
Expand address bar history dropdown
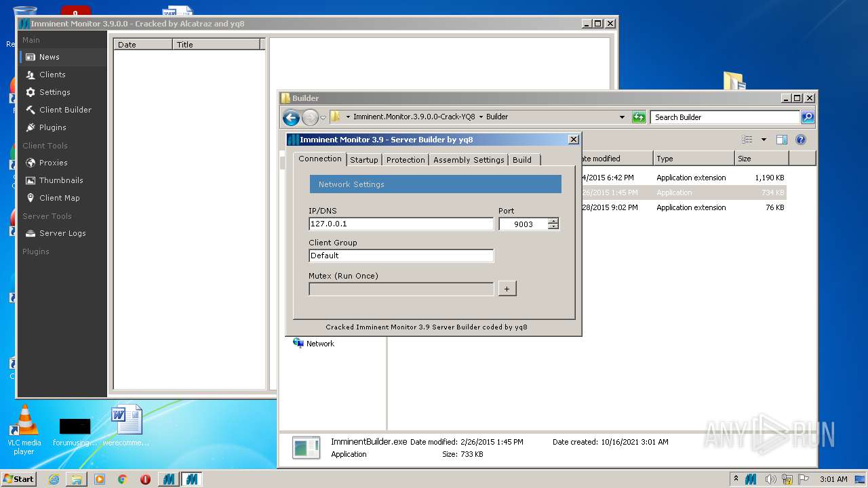622,117
